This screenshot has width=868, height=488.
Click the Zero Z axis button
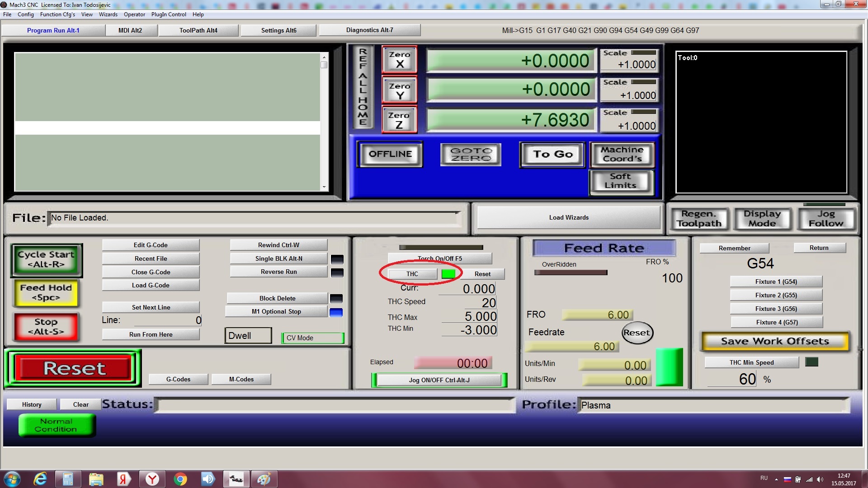399,120
